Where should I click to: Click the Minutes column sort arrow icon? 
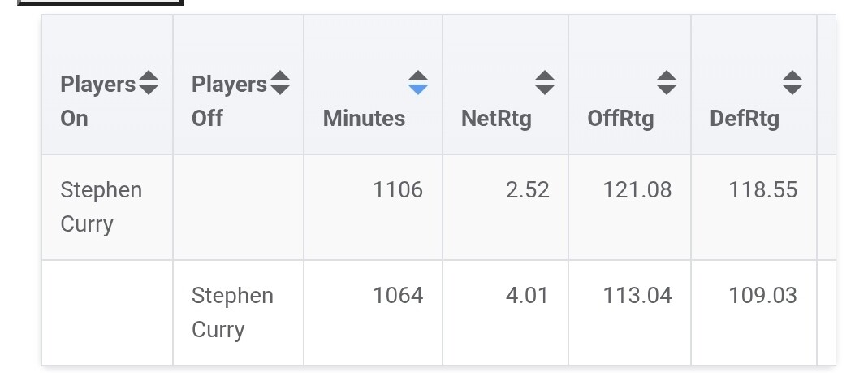(418, 83)
